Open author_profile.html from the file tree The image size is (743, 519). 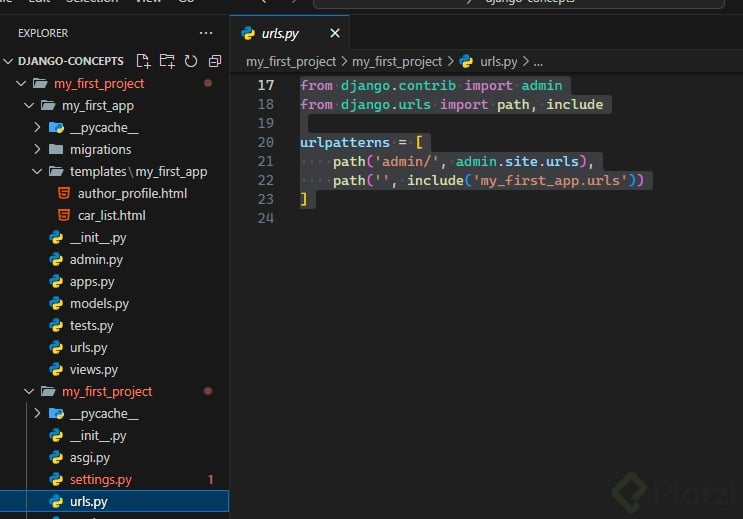click(131, 193)
